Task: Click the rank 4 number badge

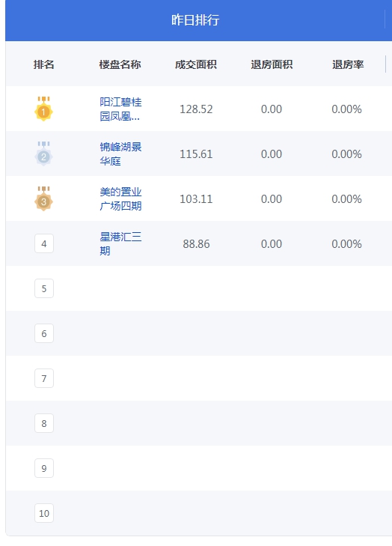Action: pyautogui.click(x=44, y=243)
